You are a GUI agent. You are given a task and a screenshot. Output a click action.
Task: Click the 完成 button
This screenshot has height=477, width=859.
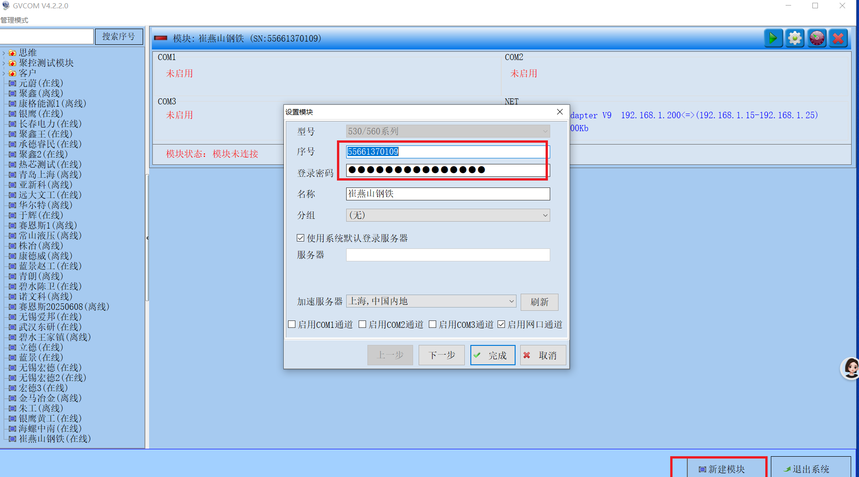(x=493, y=355)
